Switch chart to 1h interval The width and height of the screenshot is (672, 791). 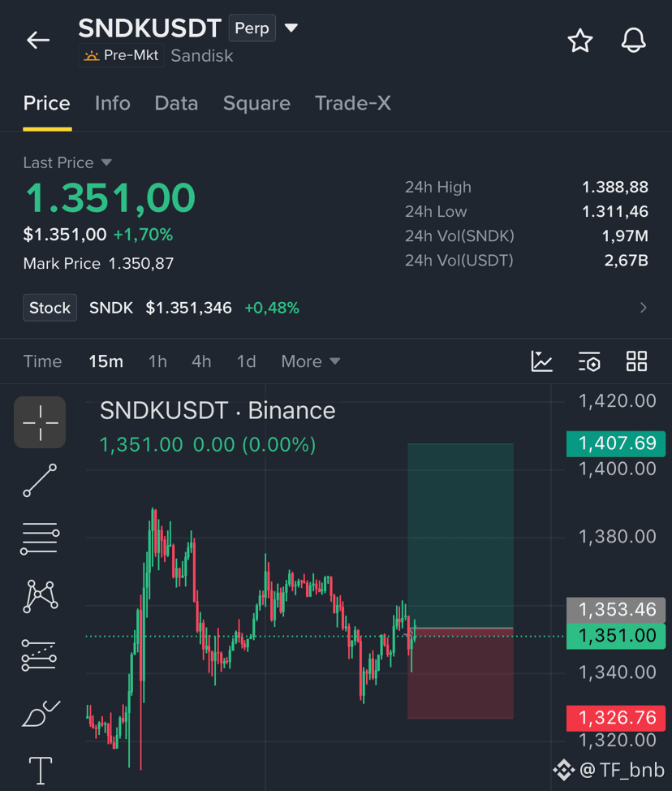(x=157, y=361)
